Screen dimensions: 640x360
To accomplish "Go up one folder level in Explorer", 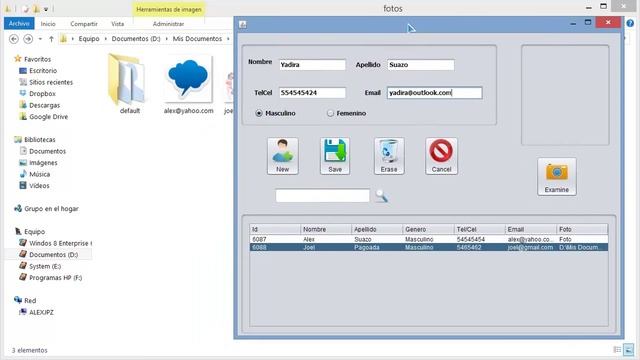I will 51,39.
